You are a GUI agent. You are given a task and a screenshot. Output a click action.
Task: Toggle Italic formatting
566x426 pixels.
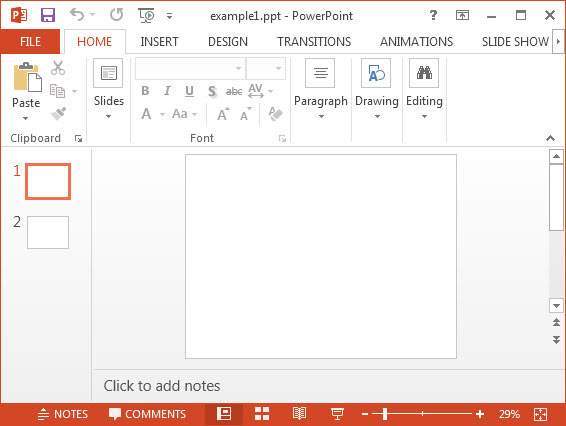167,91
